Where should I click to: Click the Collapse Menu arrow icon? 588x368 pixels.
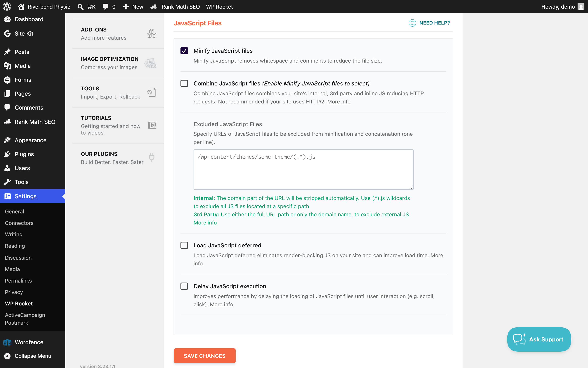pyautogui.click(x=7, y=356)
